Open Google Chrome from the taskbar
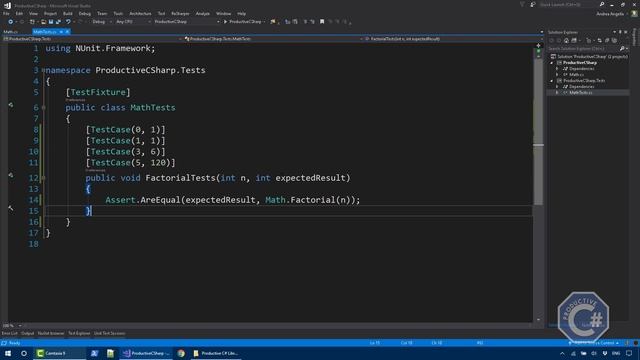Image resolution: width=640 pixels, height=360 pixels. click(x=181, y=353)
